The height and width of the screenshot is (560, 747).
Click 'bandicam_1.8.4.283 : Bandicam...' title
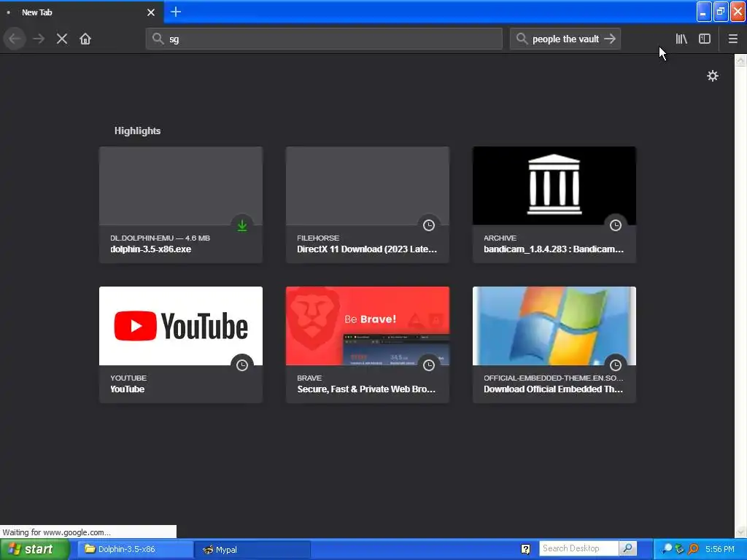point(554,249)
